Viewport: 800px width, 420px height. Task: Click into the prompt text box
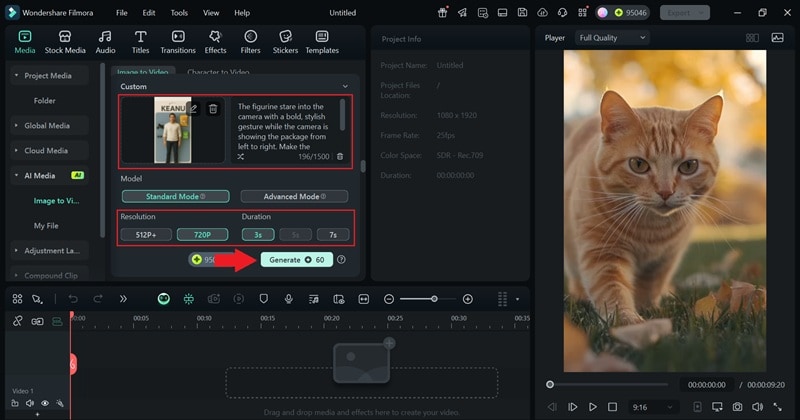pyautogui.click(x=283, y=127)
